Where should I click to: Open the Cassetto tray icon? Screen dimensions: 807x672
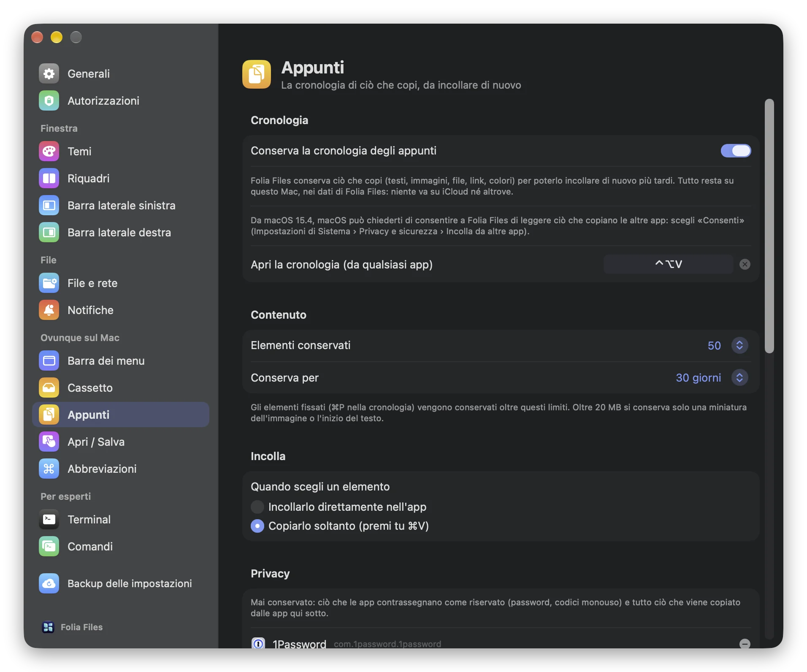click(x=49, y=388)
